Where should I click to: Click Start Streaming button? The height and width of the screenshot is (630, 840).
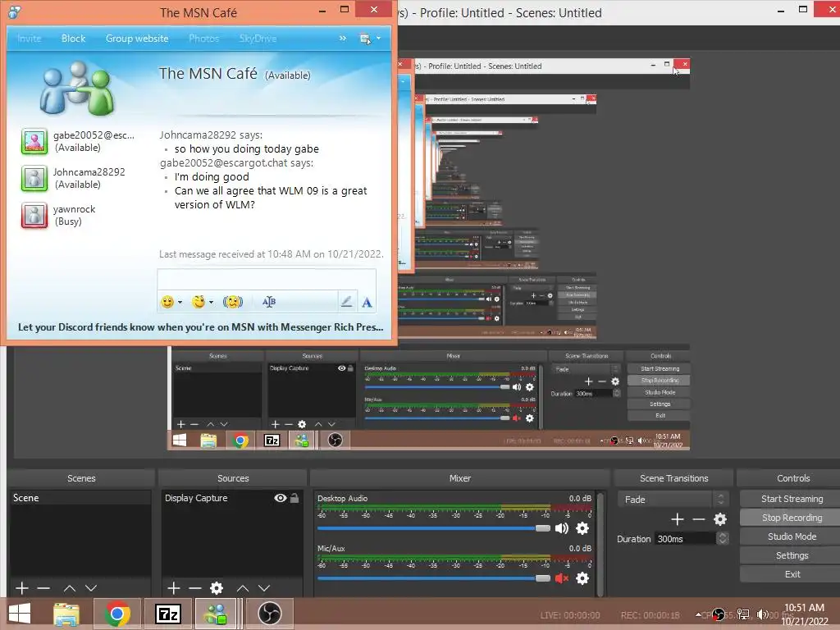pos(792,499)
